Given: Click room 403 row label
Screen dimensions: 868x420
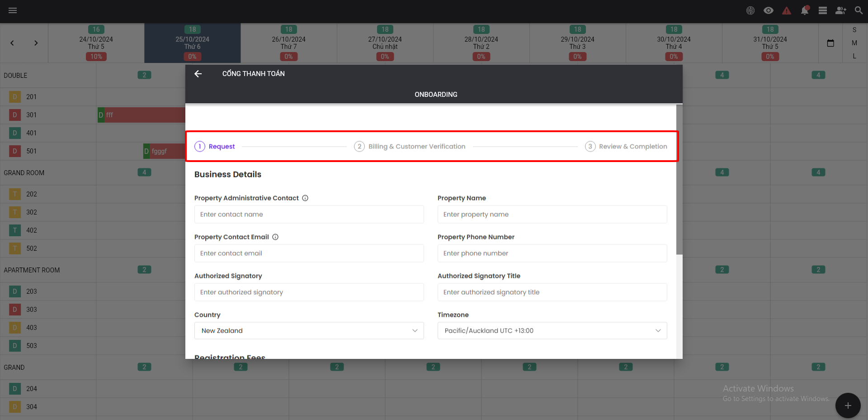Looking at the screenshot, I should pos(32,328).
